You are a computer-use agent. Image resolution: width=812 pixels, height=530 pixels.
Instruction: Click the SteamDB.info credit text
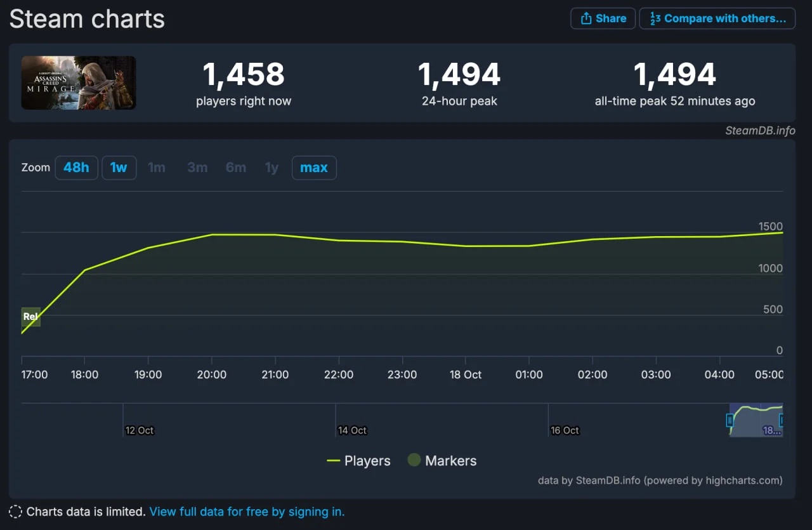[x=760, y=131]
